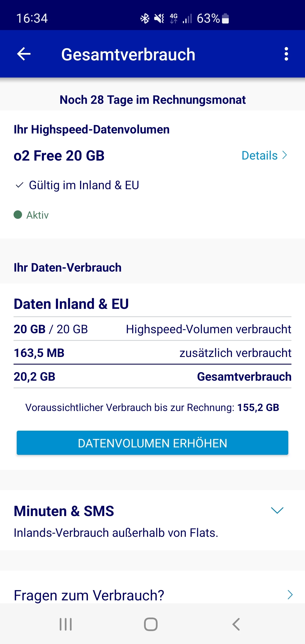Tap the Bluetooth status icon
The height and width of the screenshot is (644, 305).
point(145,18)
